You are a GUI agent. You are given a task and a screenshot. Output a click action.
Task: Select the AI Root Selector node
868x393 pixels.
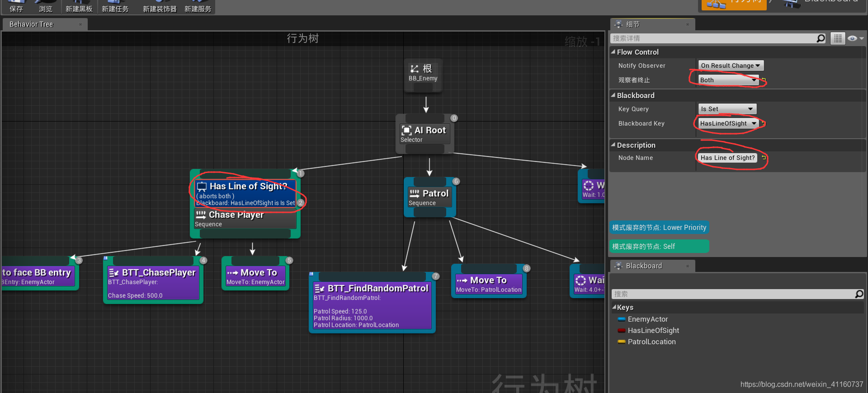(x=425, y=134)
